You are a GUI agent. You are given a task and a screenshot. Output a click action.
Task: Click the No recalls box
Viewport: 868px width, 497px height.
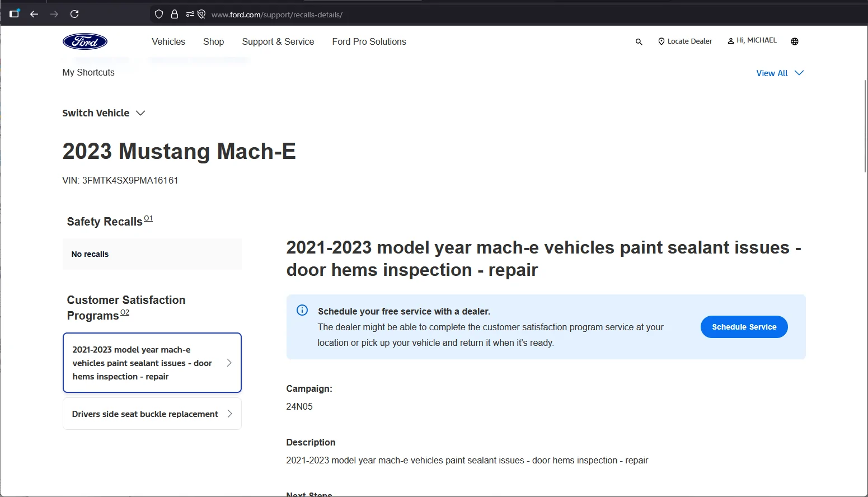point(152,254)
